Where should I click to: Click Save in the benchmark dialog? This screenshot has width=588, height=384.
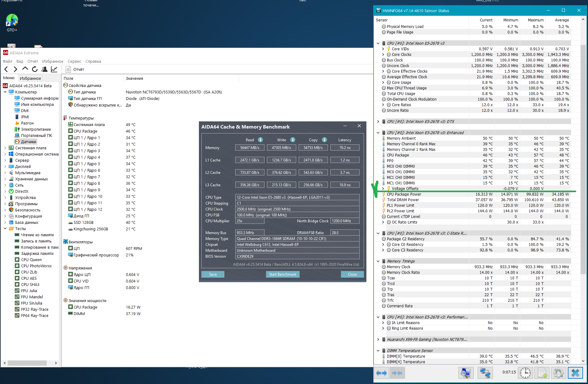213,274
